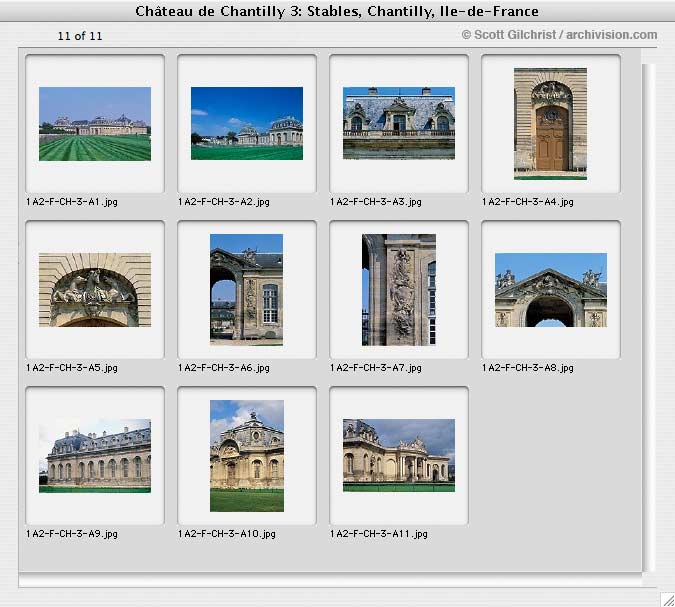The image size is (675, 607).
Task: Select the domed pavilion thumbnail A10
Action: coord(247,456)
